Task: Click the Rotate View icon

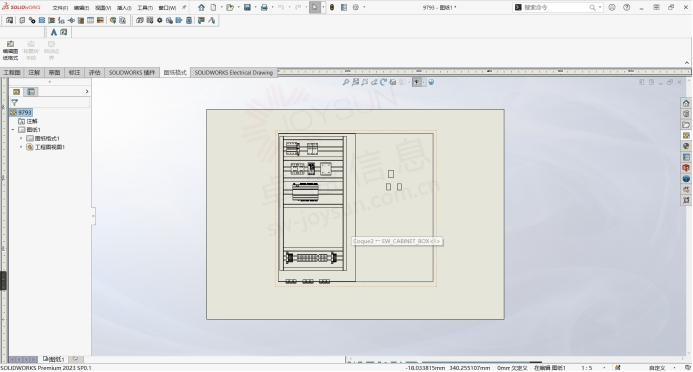Action: coord(383,82)
